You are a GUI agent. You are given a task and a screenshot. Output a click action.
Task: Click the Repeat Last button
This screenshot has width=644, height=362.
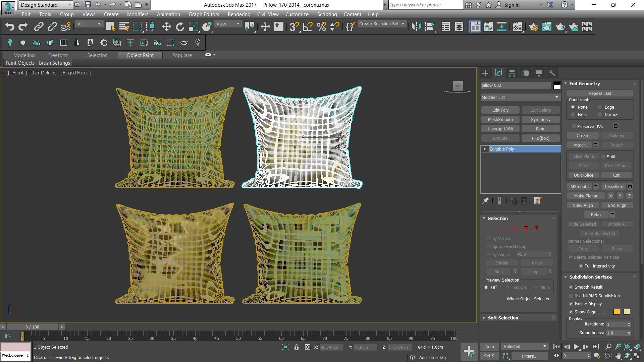coord(599,94)
